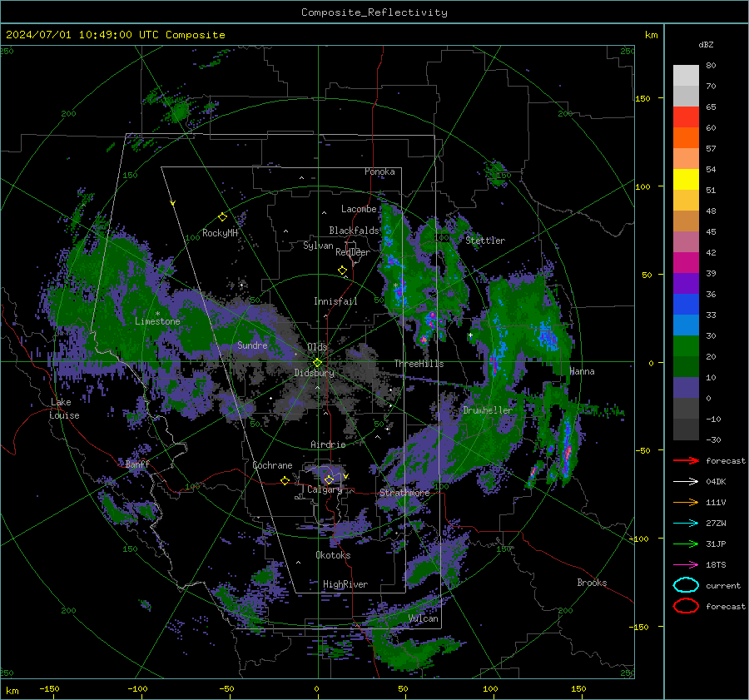The width and height of the screenshot is (749, 700).
Task: Select the orange 111V arrow icon
Action: click(686, 502)
